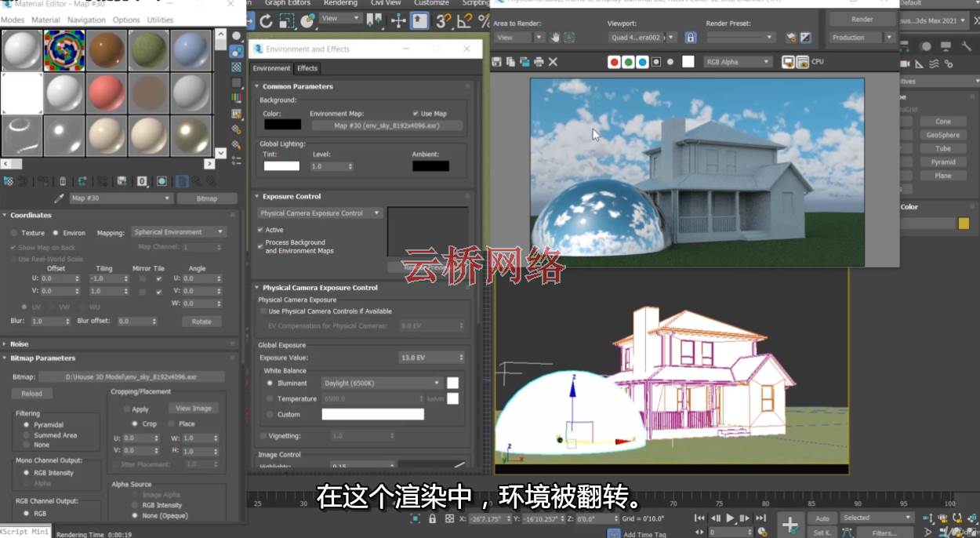980x538 pixels.
Task: Open Physical Camera Exposure Control dropdown
Action: [320, 213]
